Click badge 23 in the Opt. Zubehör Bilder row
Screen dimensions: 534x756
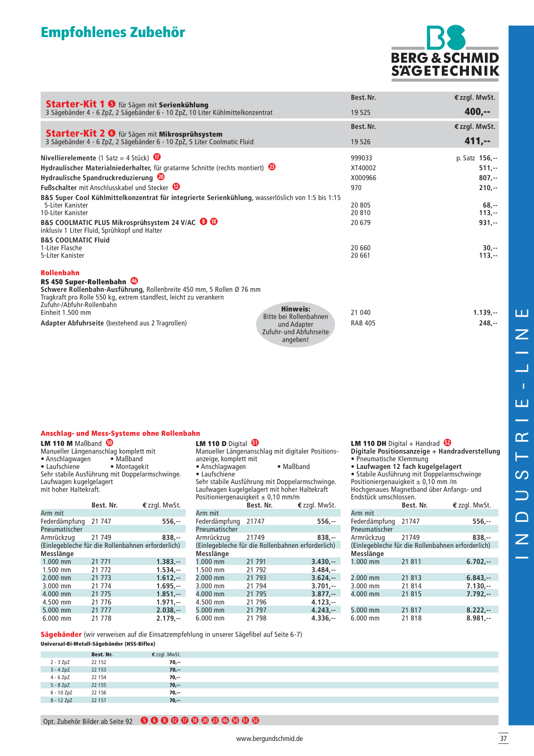click(215, 720)
